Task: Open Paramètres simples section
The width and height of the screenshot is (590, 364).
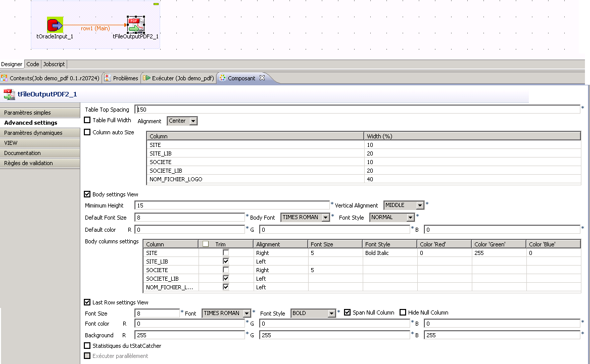Action: 40,113
